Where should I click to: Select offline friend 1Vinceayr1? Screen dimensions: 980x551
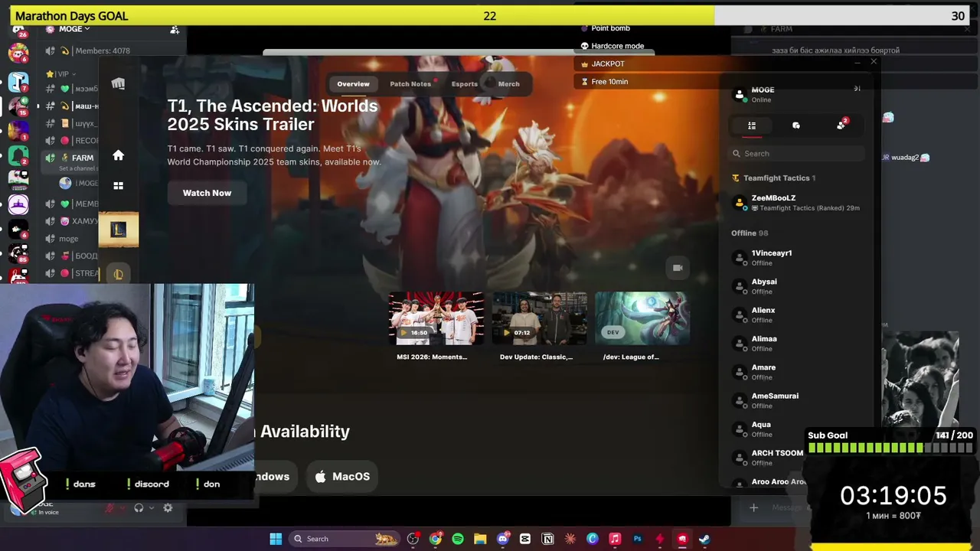pyautogui.click(x=798, y=258)
